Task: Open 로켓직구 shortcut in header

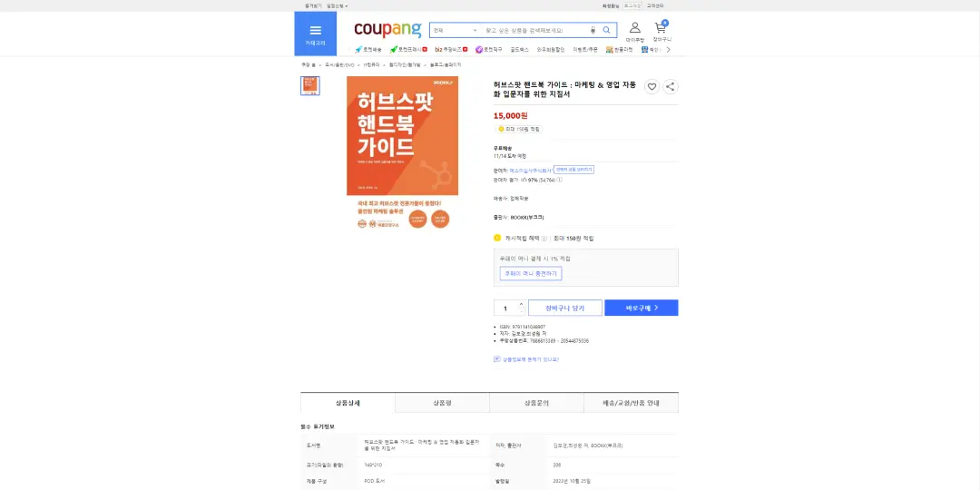Action: 488,49
